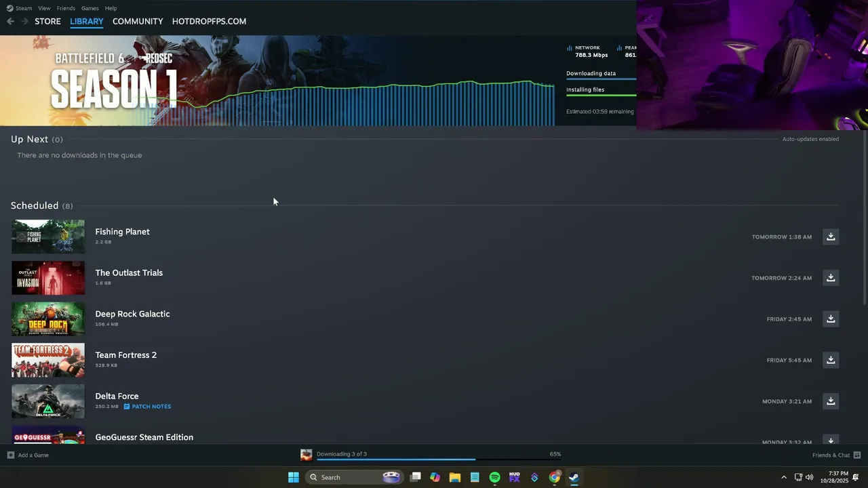Download Fishing Planet update now
Viewport: 868px width, 488px height.
point(831,237)
